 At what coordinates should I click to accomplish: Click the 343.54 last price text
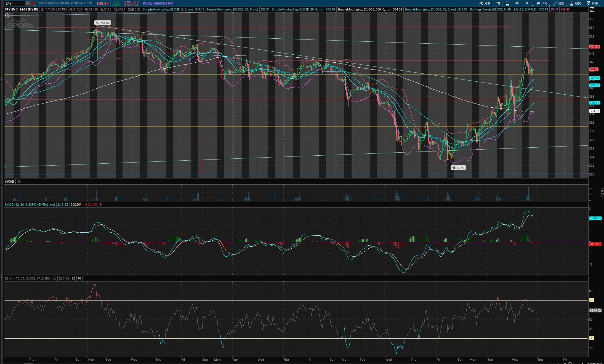coord(103,4)
